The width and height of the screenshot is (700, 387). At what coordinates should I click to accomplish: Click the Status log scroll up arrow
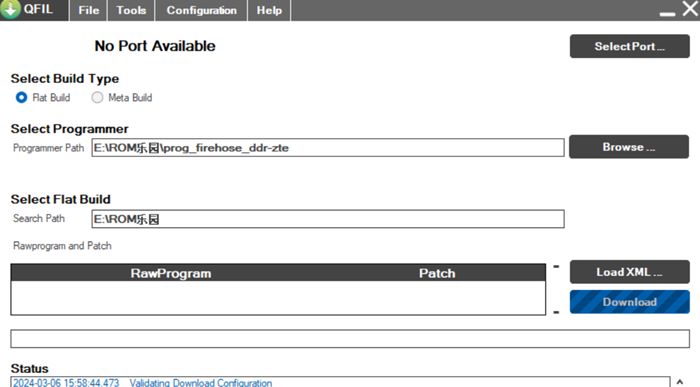click(679, 382)
